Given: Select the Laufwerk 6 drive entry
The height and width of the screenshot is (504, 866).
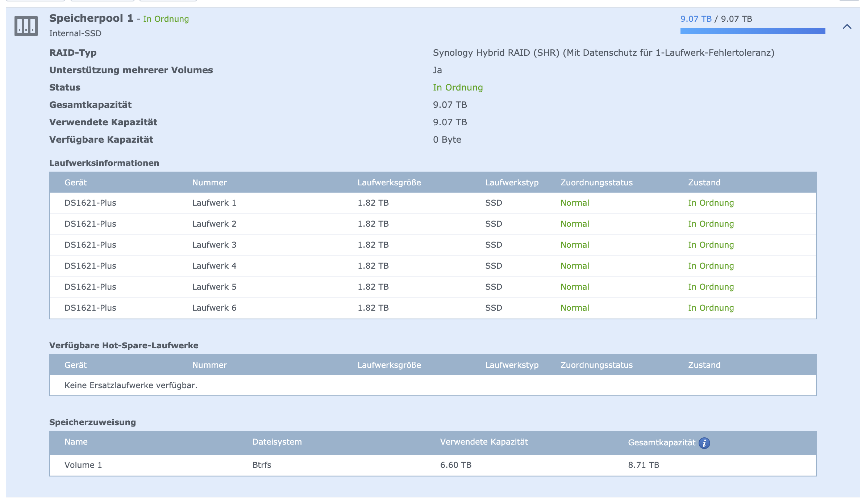Looking at the screenshot, I should pyautogui.click(x=214, y=308).
